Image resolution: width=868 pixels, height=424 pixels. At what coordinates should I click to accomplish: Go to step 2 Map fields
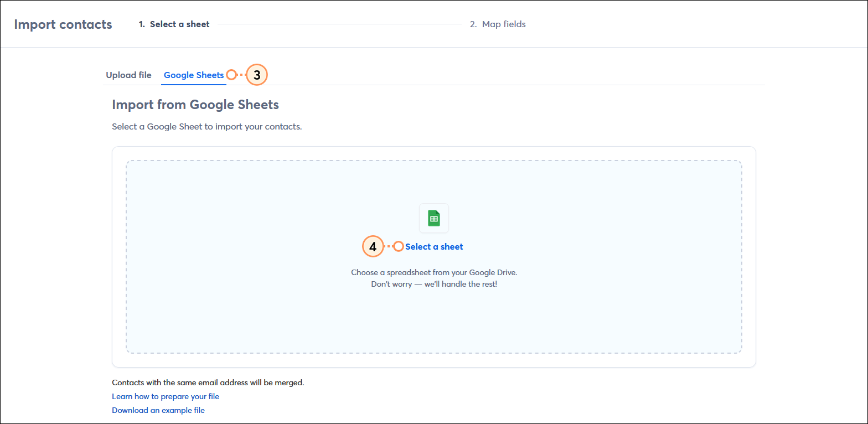498,24
